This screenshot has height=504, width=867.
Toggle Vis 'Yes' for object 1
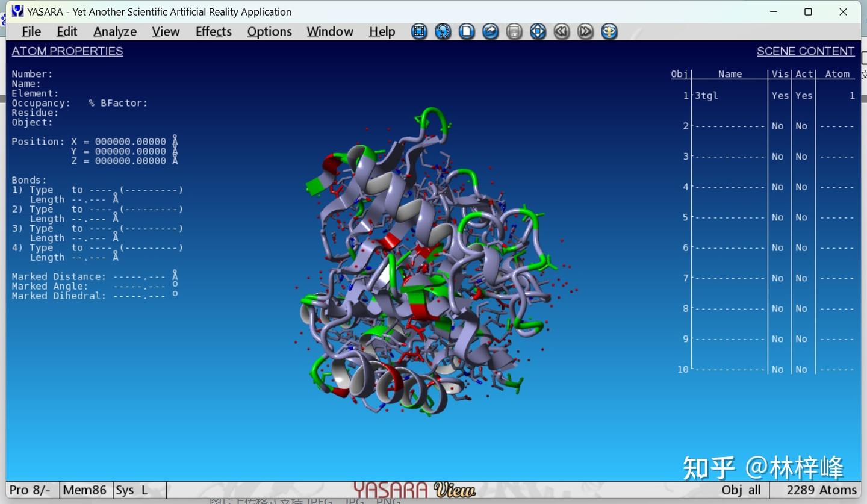coord(780,96)
